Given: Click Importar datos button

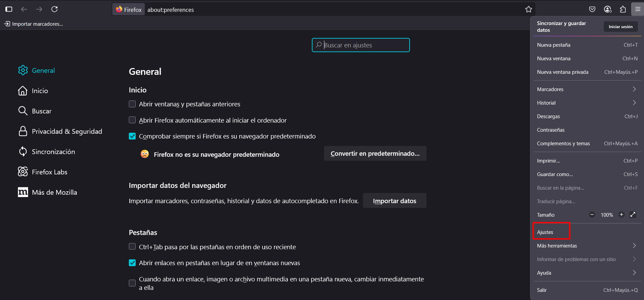Looking at the screenshot, I should (x=394, y=201).
